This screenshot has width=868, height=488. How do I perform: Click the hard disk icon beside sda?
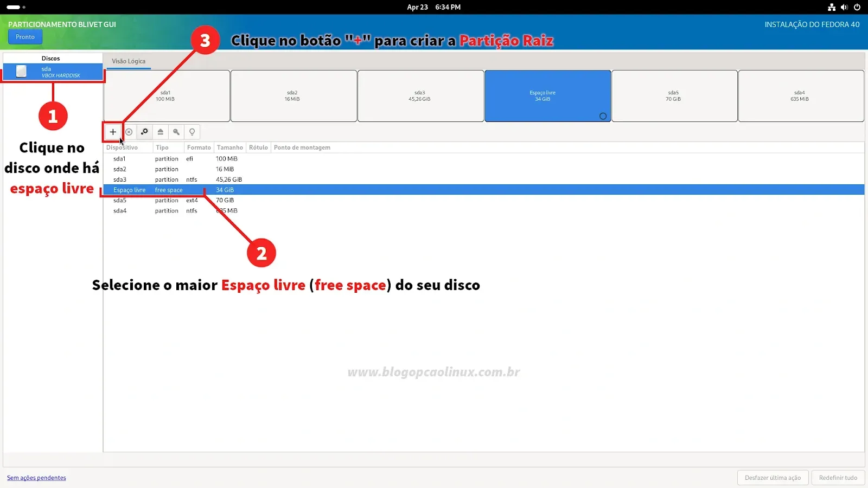tap(21, 71)
